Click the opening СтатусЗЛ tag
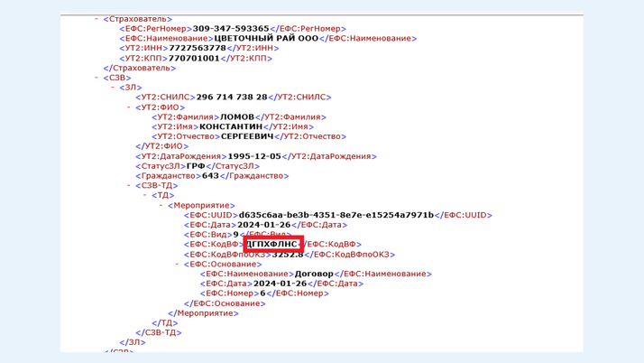 click(x=161, y=166)
